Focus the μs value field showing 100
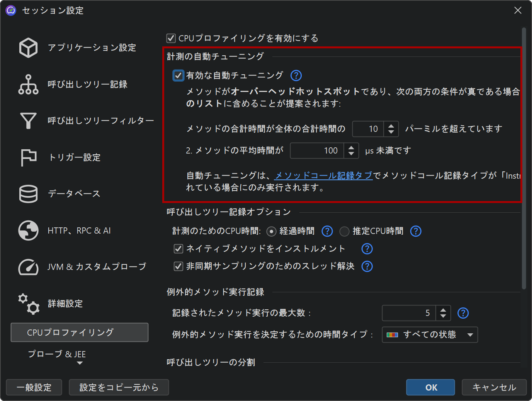 317,151
